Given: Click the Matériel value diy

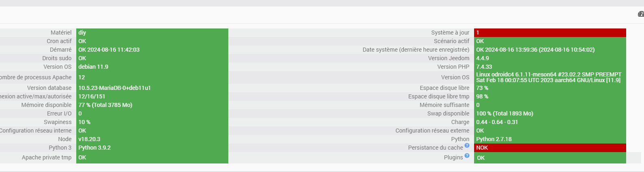Looking at the screenshot, I should [x=82, y=33].
